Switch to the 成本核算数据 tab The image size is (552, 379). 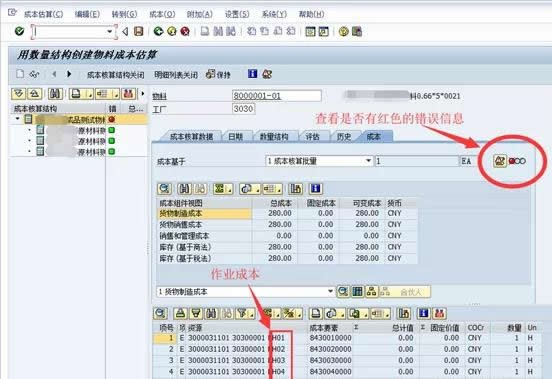pos(192,137)
